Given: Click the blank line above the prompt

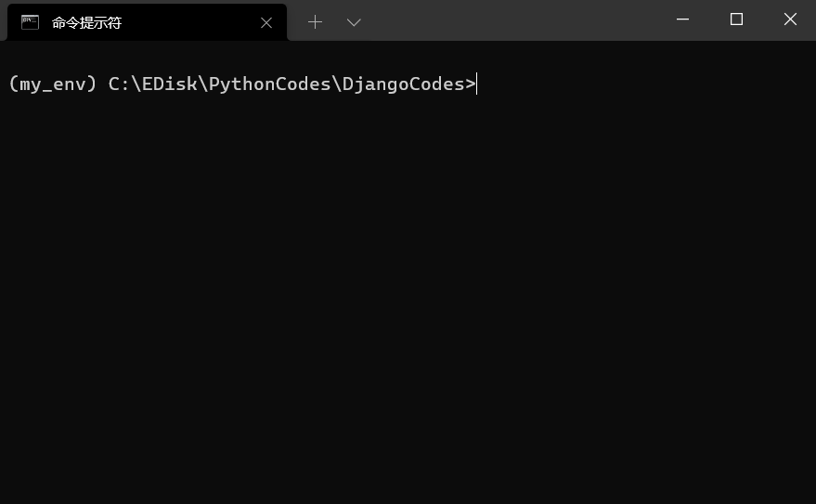Looking at the screenshot, I should [408, 58].
